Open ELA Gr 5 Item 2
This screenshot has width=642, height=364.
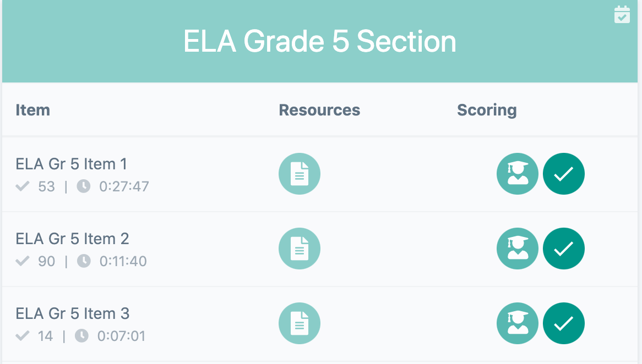click(x=72, y=238)
